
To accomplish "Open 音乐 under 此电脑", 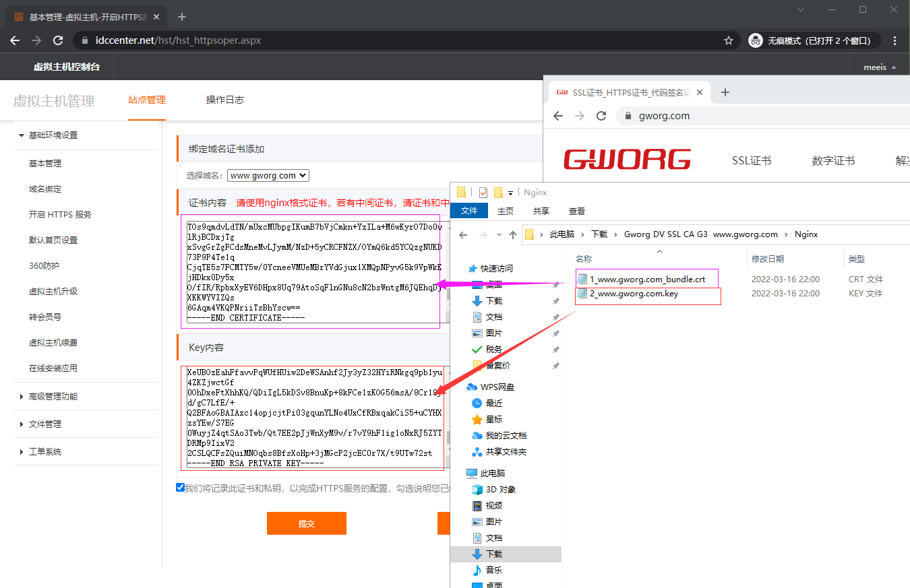I will 493,570.
